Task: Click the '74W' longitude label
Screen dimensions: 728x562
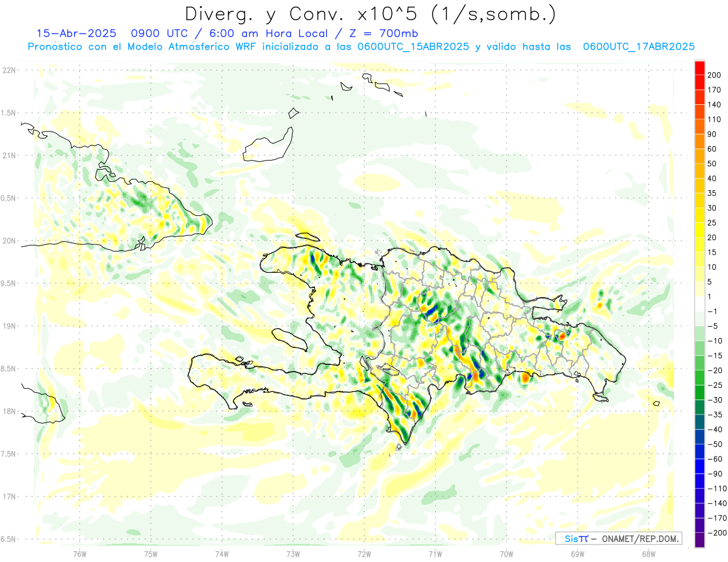Action: tap(222, 554)
